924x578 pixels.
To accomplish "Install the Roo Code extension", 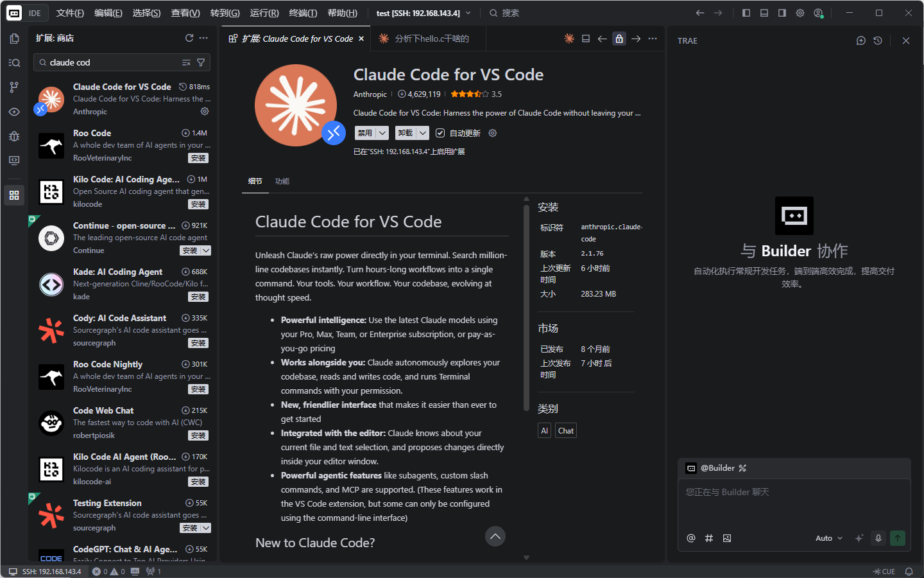I will coord(198,158).
